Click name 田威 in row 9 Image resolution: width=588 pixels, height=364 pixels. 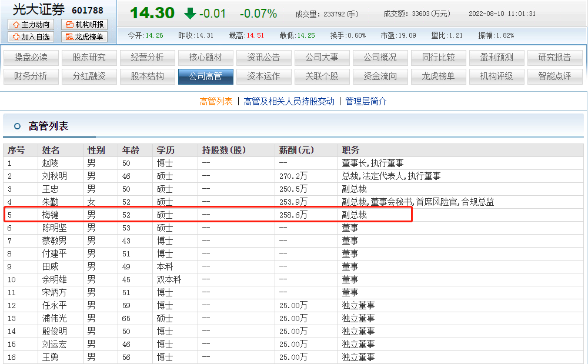pyautogui.click(x=50, y=267)
